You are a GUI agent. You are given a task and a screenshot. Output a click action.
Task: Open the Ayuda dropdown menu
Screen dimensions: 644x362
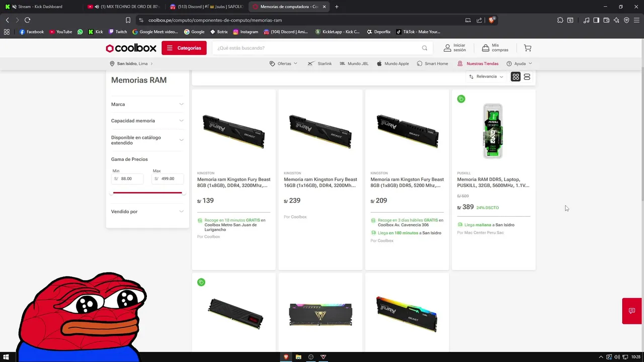(519, 64)
